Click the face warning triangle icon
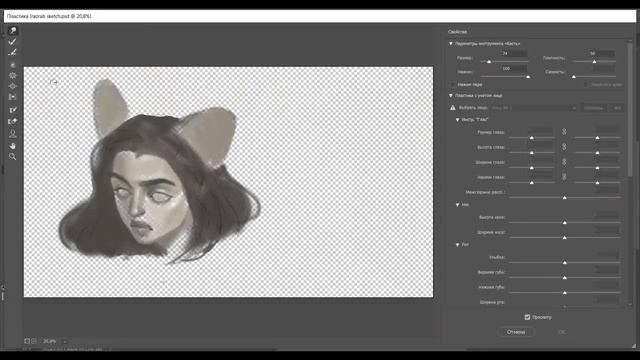This screenshot has height=360, width=640. pos(453,108)
